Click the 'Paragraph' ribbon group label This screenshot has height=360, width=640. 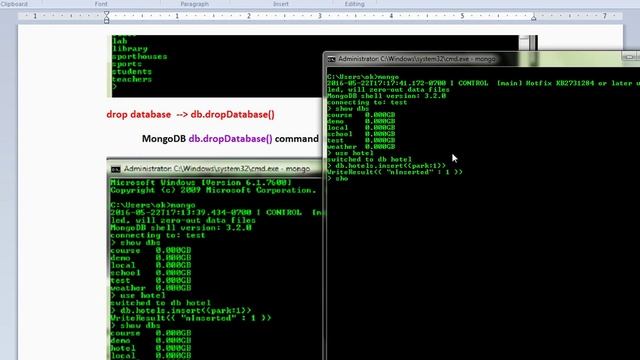pos(195,4)
